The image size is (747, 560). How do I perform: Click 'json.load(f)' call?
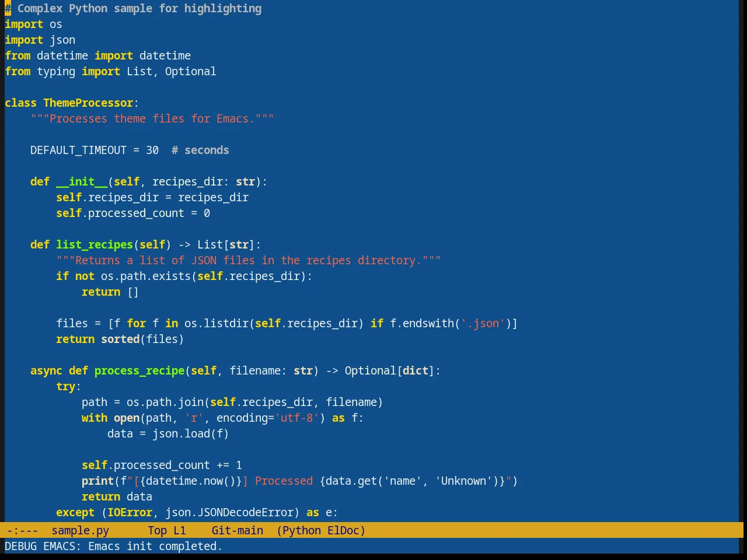pos(191,433)
